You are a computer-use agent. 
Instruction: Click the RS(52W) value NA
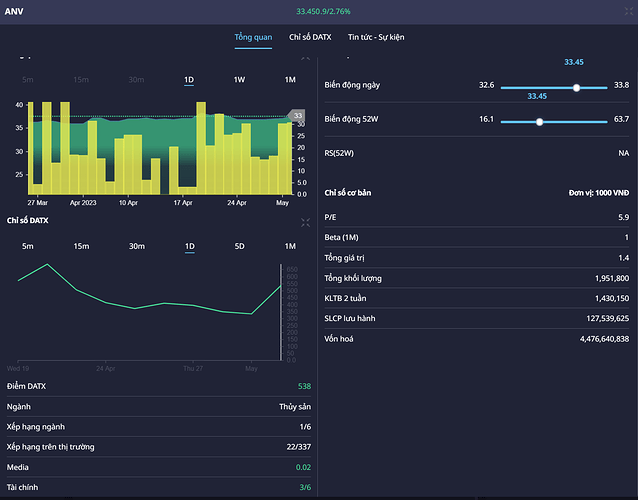tap(624, 153)
